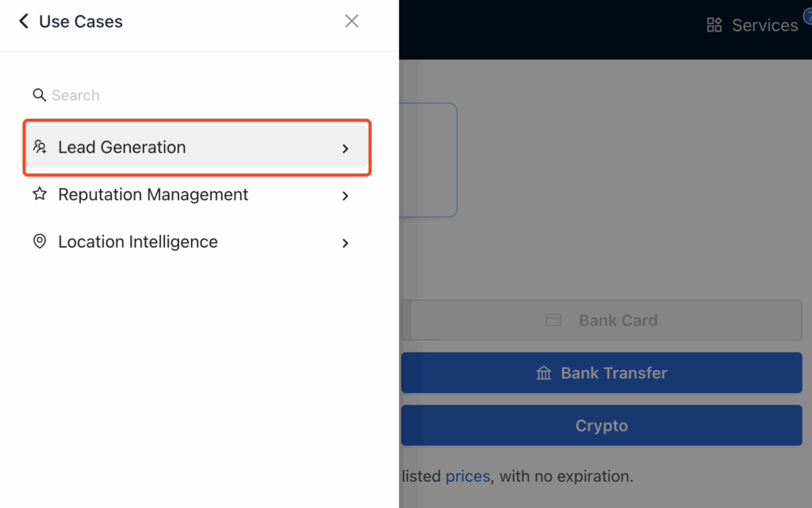Click the credit card icon
The height and width of the screenshot is (508, 812).
click(x=553, y=321)
